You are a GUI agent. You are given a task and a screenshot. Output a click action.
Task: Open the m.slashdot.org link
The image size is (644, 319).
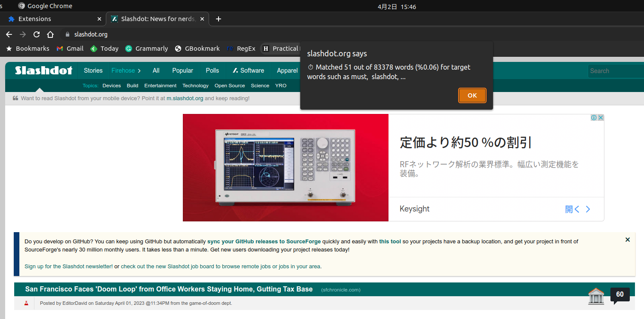(185, 98)
